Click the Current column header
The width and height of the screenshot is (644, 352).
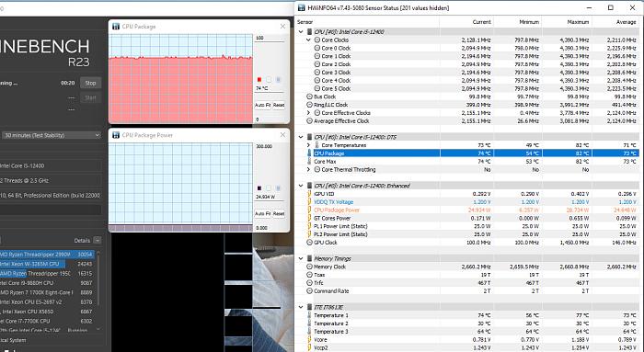[x=466, y=22]
